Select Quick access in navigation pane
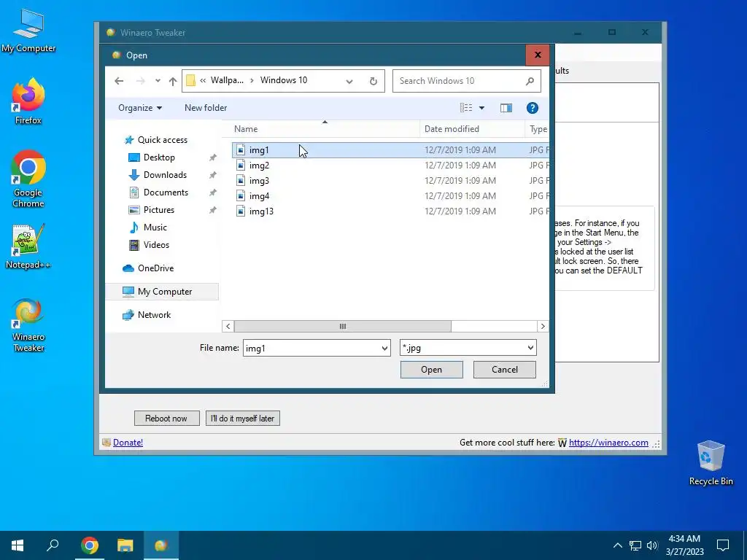This screenshot has height=560, width=747. 163,140
